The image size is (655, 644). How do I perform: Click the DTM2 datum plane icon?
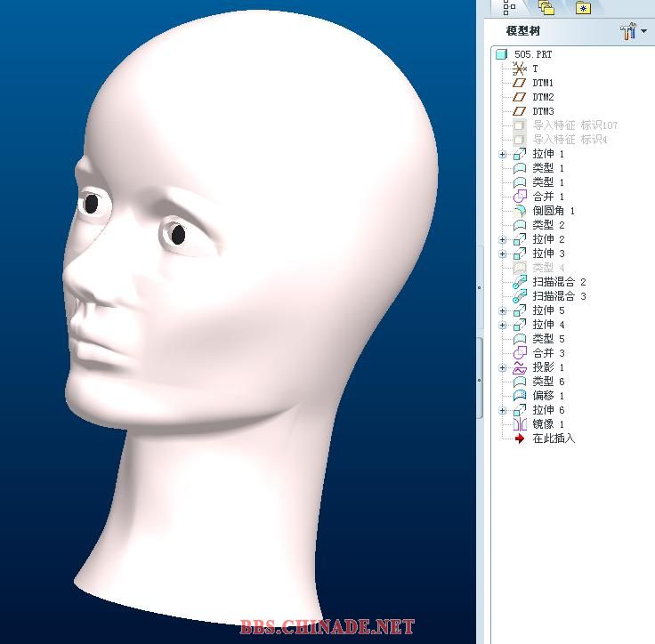(x=519, y=97)
